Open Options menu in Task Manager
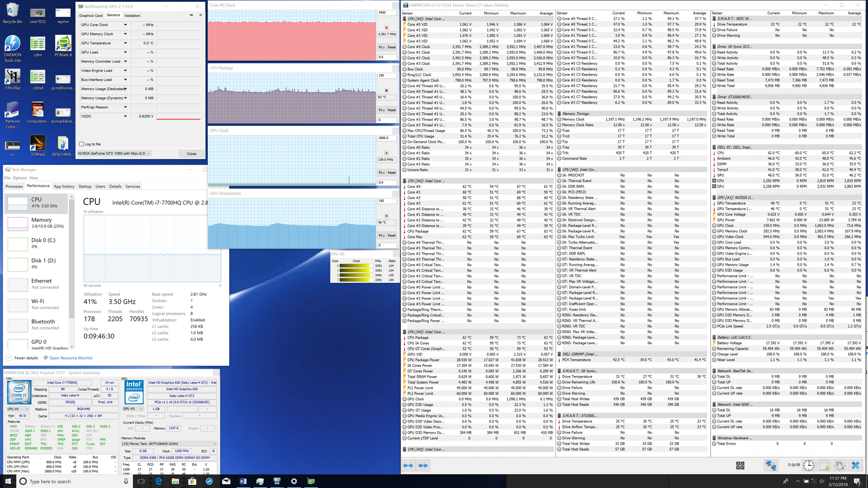This screenshot has height=488, width=868. click(19, 178)
